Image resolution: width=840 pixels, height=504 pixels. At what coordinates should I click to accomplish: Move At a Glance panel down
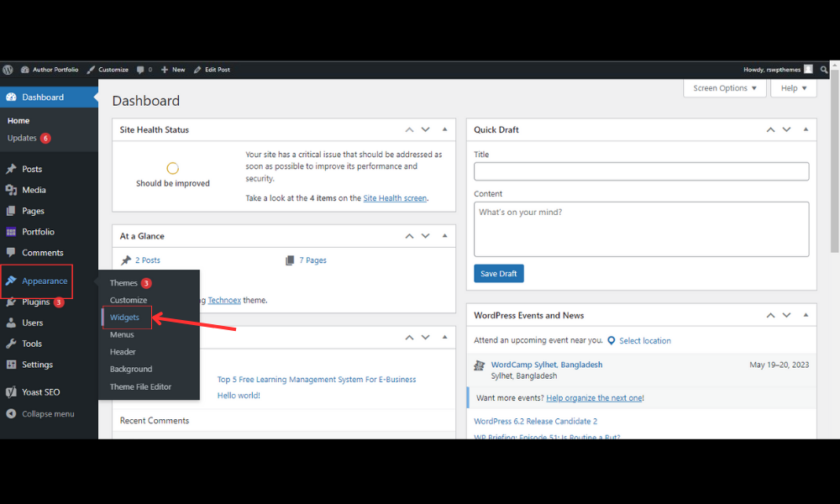pyautogui.click(x=425, y=236)
